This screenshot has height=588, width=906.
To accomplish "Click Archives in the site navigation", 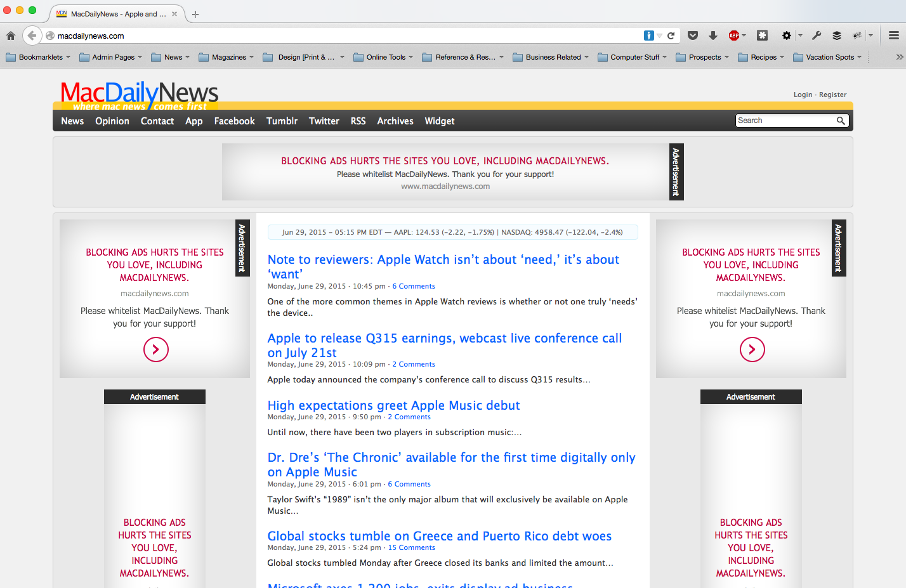I will click(x=395, y=121).
